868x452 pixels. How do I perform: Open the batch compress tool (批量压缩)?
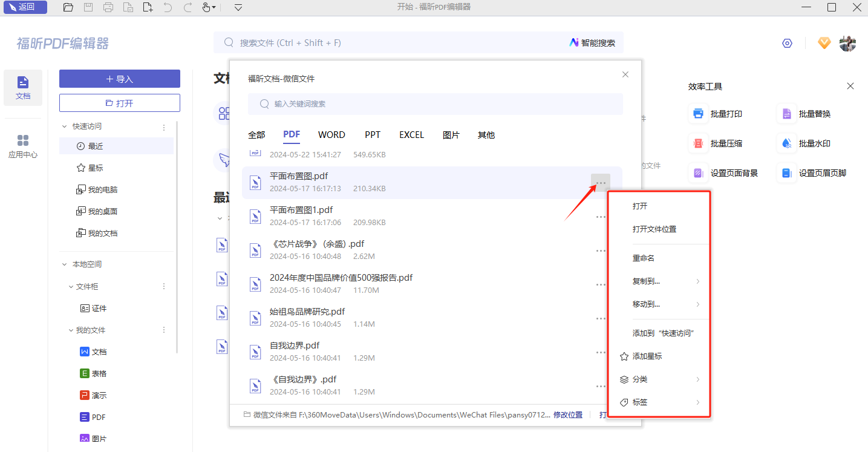tap(698, 143)
